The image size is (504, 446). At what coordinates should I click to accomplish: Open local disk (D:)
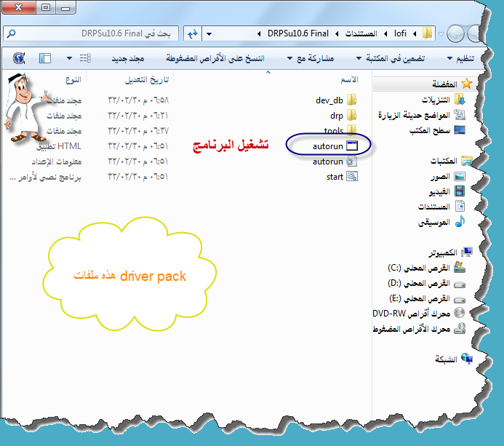[426, 283]
